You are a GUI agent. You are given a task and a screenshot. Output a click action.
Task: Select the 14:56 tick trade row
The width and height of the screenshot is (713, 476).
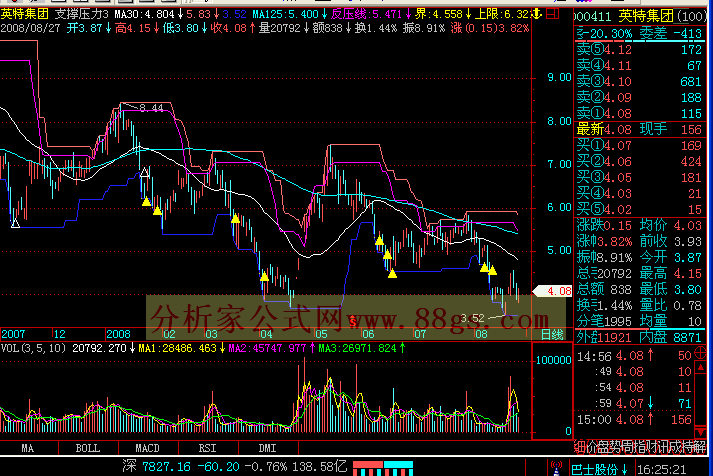634,356
